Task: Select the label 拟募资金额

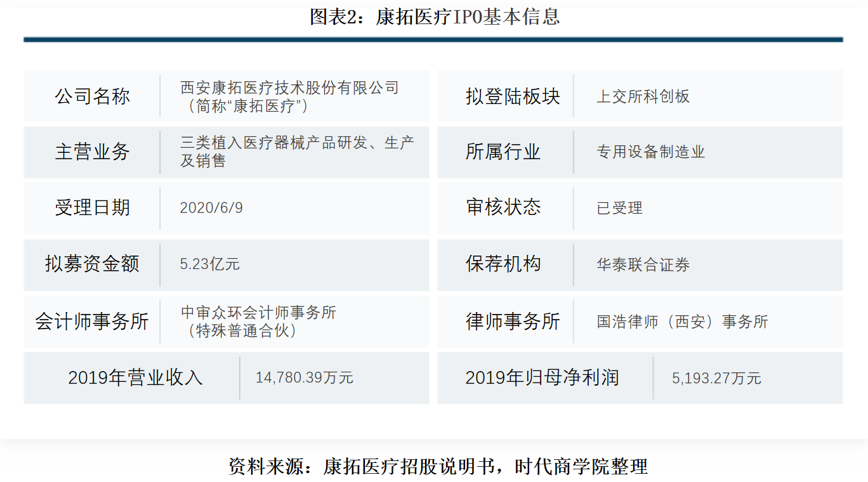Action: coord(92,264)
